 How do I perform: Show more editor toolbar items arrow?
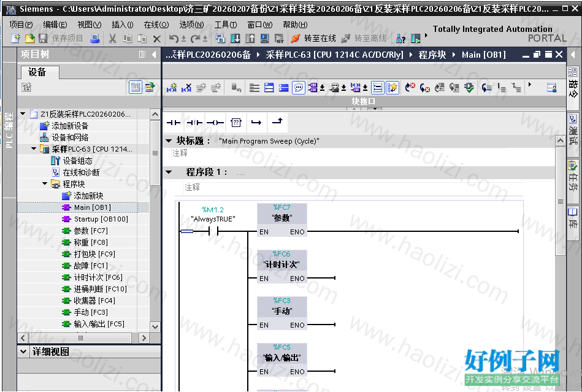[x=530, y=85]
